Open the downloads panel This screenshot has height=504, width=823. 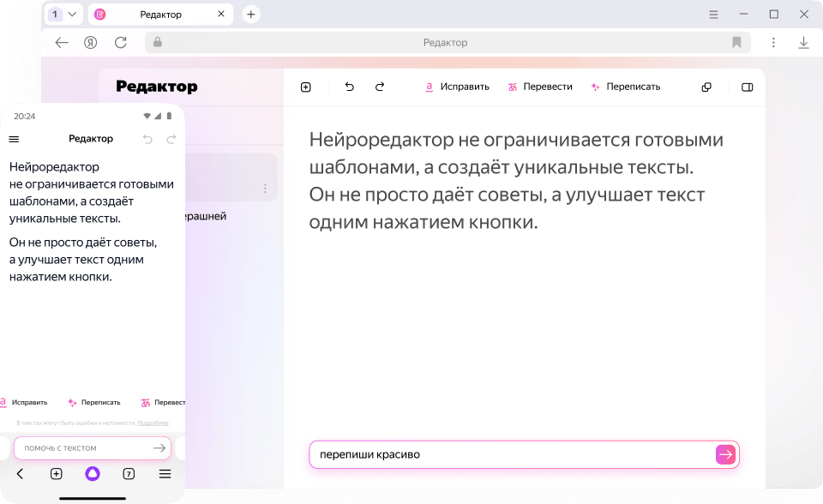803,43
